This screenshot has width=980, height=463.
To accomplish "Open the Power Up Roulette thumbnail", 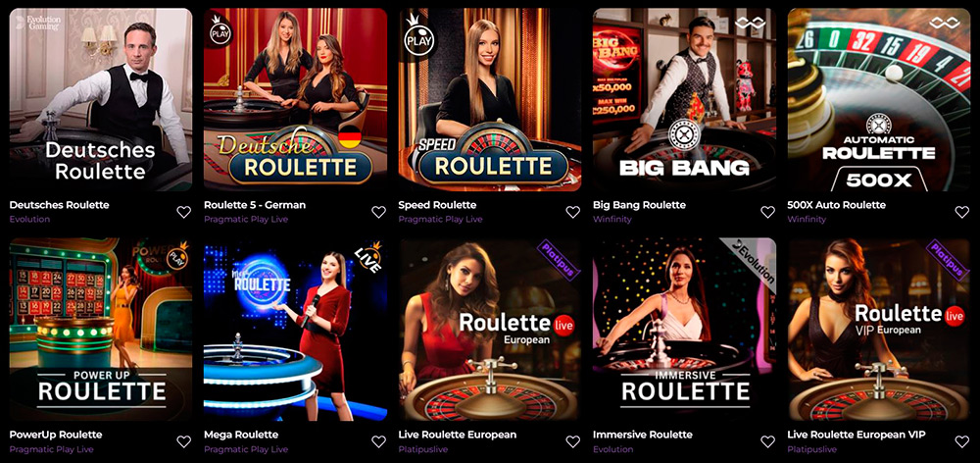I will pyautogui.click(x=101, y=330).
